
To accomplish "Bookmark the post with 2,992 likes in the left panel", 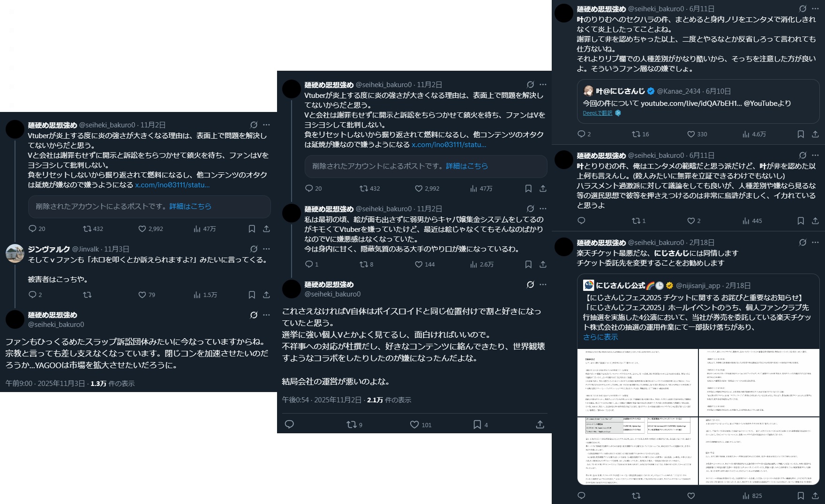I will coord(252,229).
